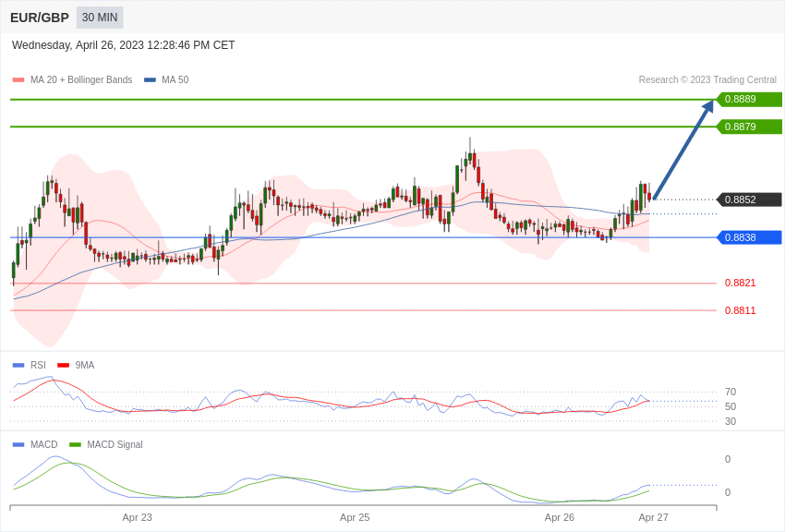Click the 0.8889 green resistance price tag
The image size is (785, 532).
click(x=750, y=99)
